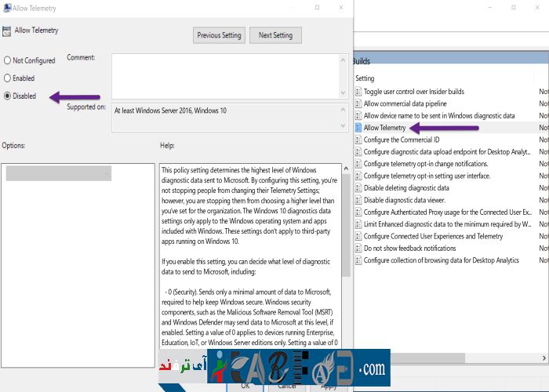
Task: Select the Not Configured radio button
Action: click(8, 60)
